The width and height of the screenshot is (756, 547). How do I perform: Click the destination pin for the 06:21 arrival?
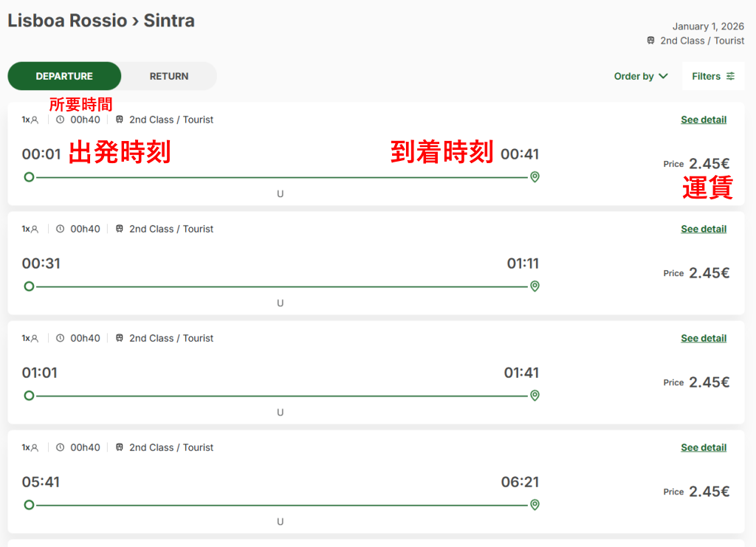[x=535, y=505]
